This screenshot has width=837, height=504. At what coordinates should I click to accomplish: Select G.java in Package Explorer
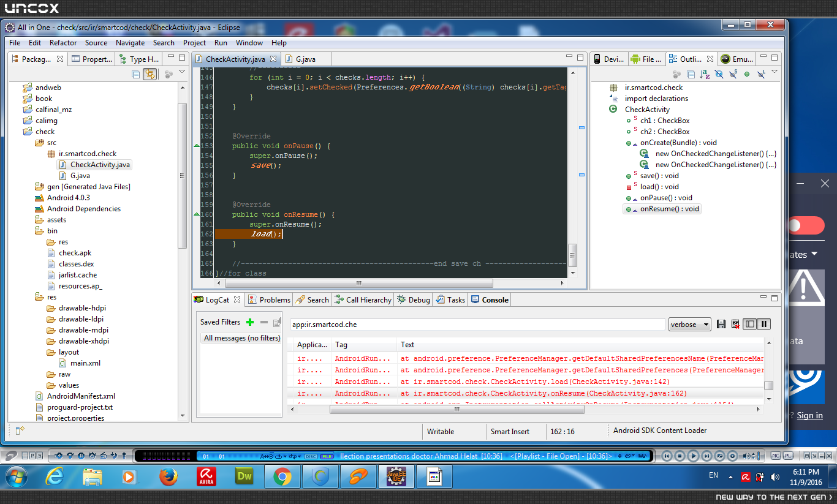coord(75,176)
